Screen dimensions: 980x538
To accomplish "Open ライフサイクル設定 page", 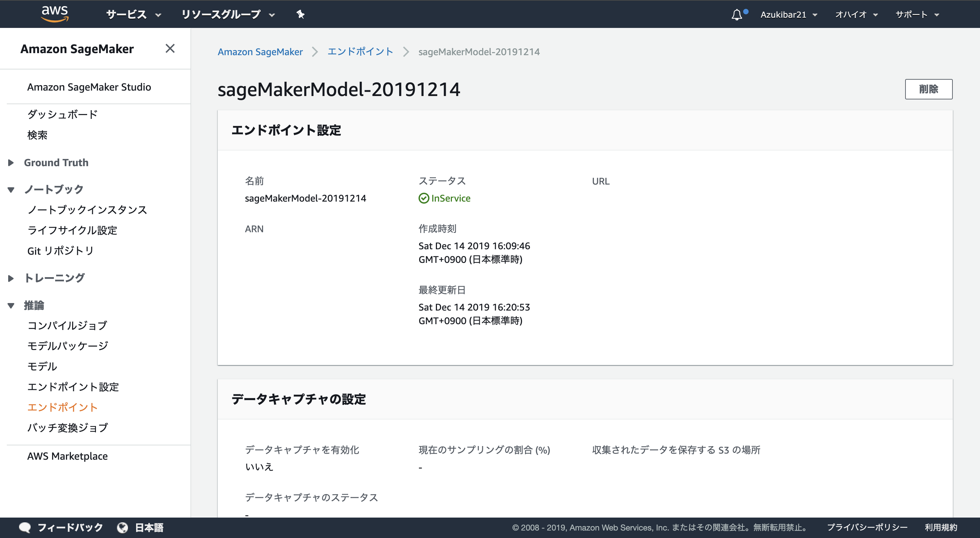I will coord(72,231).
